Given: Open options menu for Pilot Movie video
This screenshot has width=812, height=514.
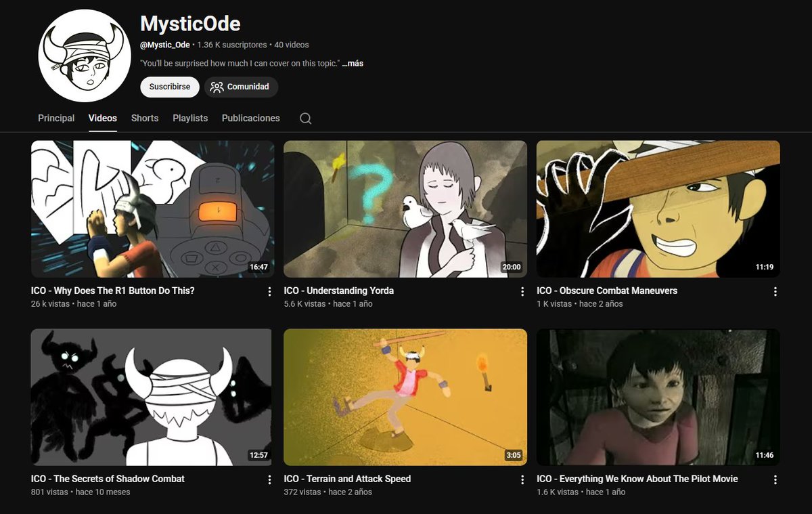Looking at the screenshot, I should (x=775, y=480).
